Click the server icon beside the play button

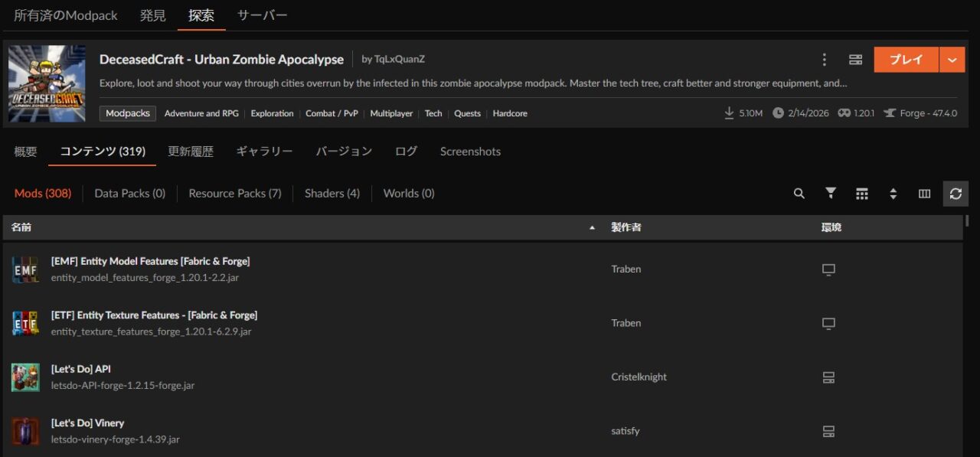coord(855,60)
